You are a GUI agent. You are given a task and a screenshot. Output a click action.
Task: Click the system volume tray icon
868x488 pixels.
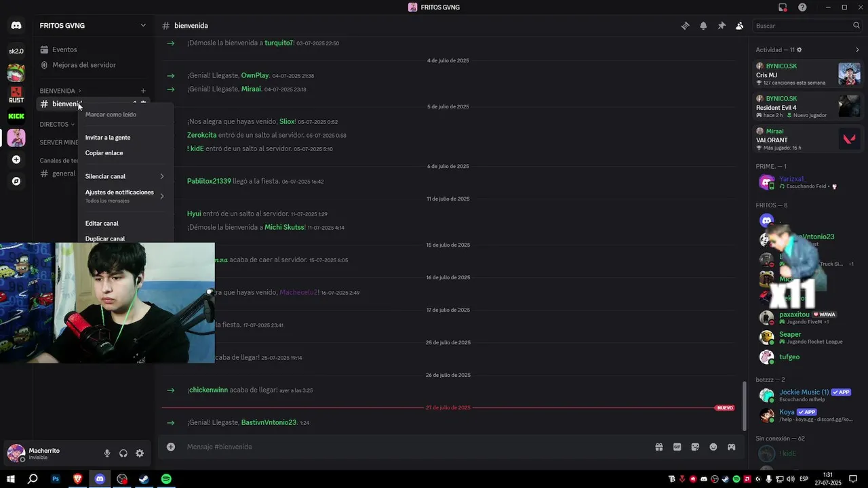tap(790, 479)
